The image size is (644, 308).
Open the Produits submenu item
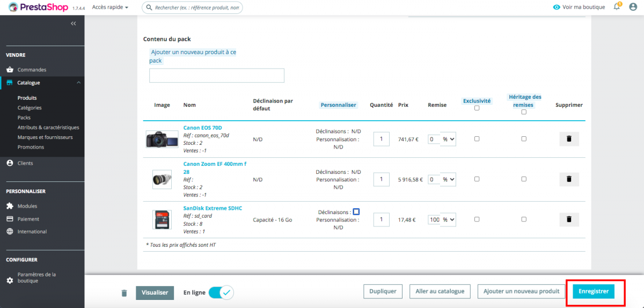pos(27,98)
